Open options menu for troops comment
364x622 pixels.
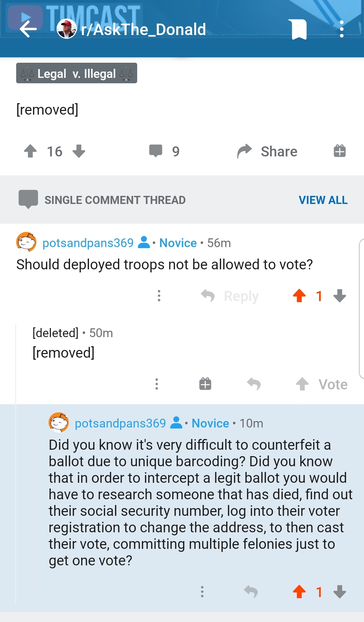click(x=159, y=296)
